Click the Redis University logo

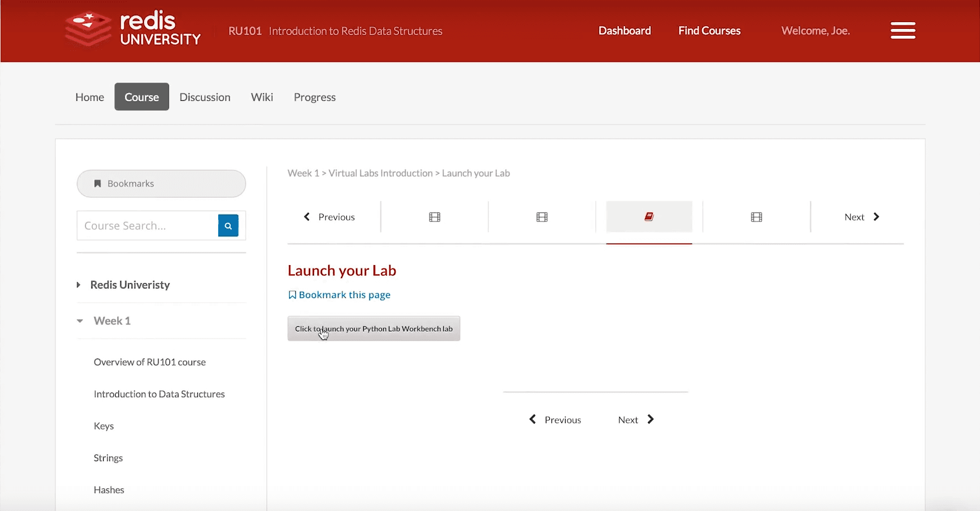click(x=131, y=29)
